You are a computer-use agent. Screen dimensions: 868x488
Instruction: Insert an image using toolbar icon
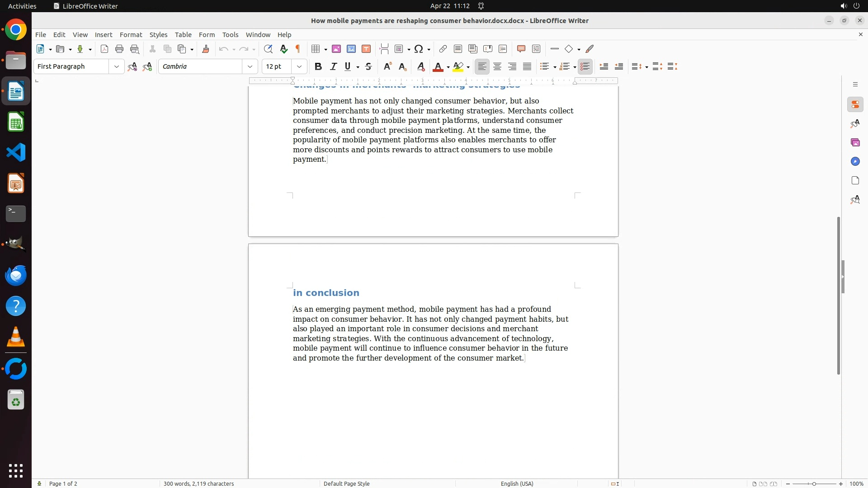pyautogui.click(x=336, y=49)
